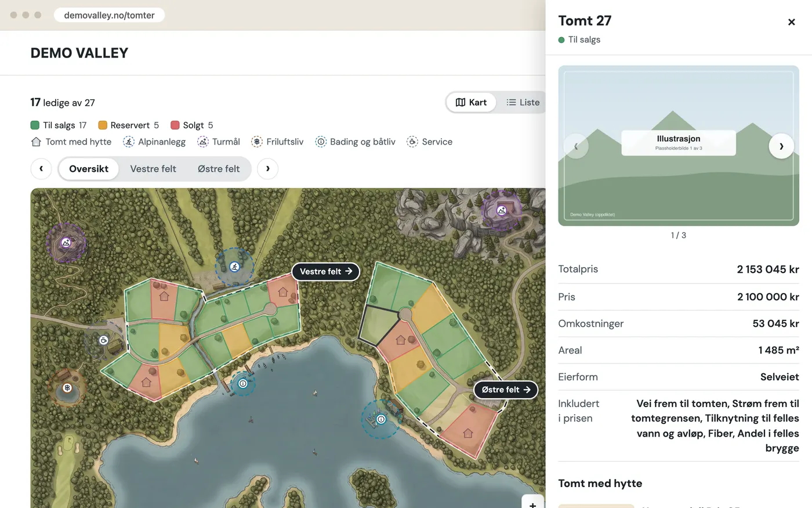Go to previous illustration image in carousel
This screenshot has height=508, width=812.
click(x=576, y=146)
